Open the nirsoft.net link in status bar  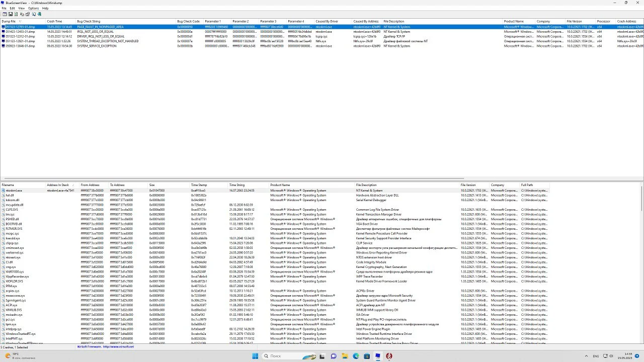click(119, 346)
